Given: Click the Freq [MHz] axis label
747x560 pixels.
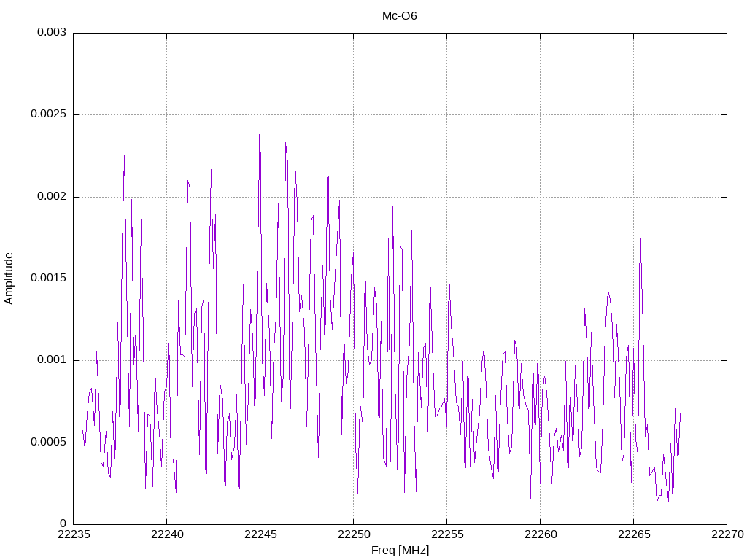Looking at the screenshot, I should [x=400, y=551].
